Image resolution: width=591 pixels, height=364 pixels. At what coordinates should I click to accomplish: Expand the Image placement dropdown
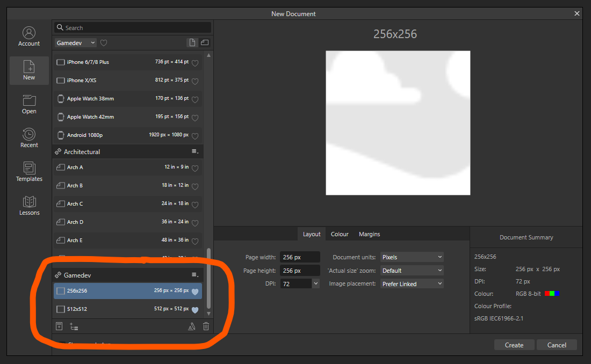[x=412, y=283]
